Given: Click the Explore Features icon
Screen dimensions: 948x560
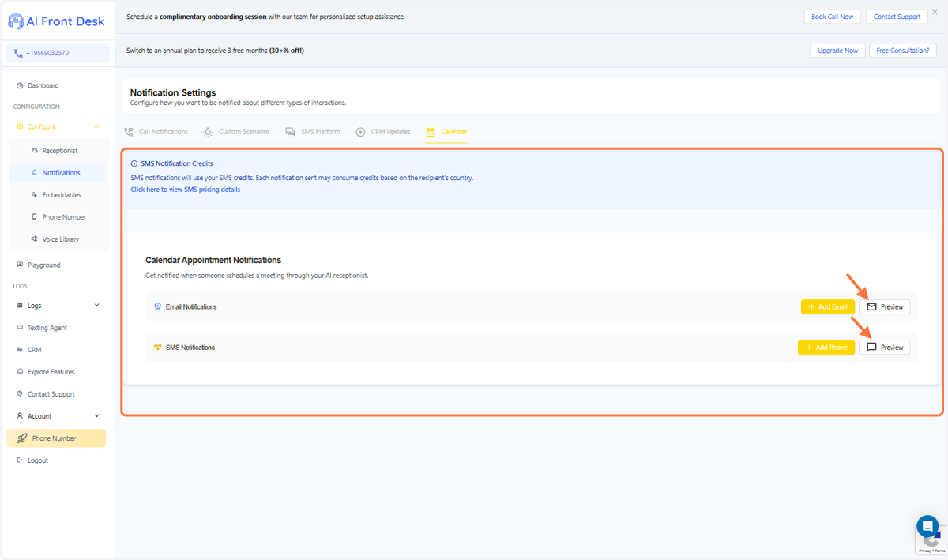Looking at the screenshot, I should coord(20,371).
